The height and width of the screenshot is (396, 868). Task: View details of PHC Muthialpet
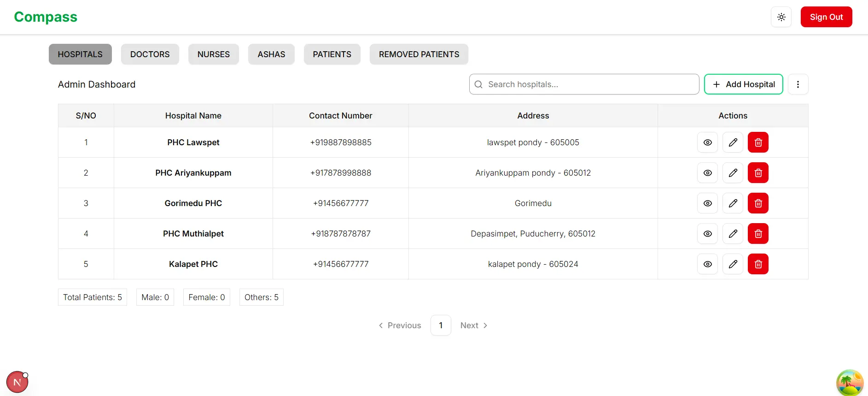pyautogui.click(x=708, y=234)
